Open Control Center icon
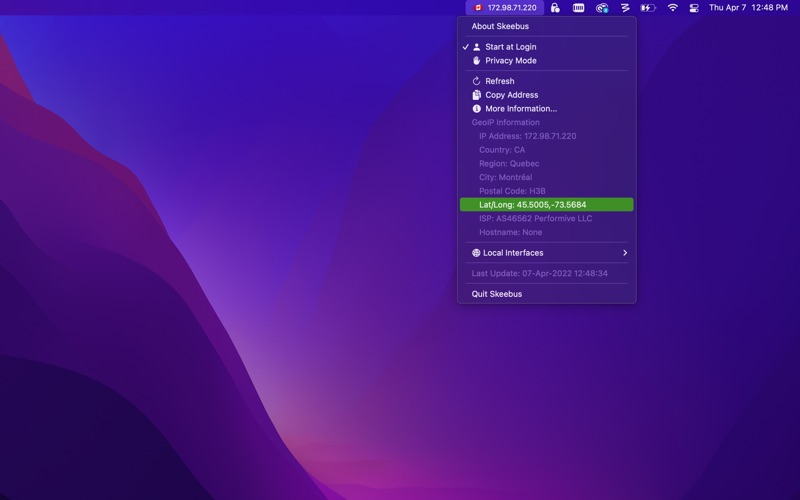This screenshot has height=500, width=800. pos(694,8)
